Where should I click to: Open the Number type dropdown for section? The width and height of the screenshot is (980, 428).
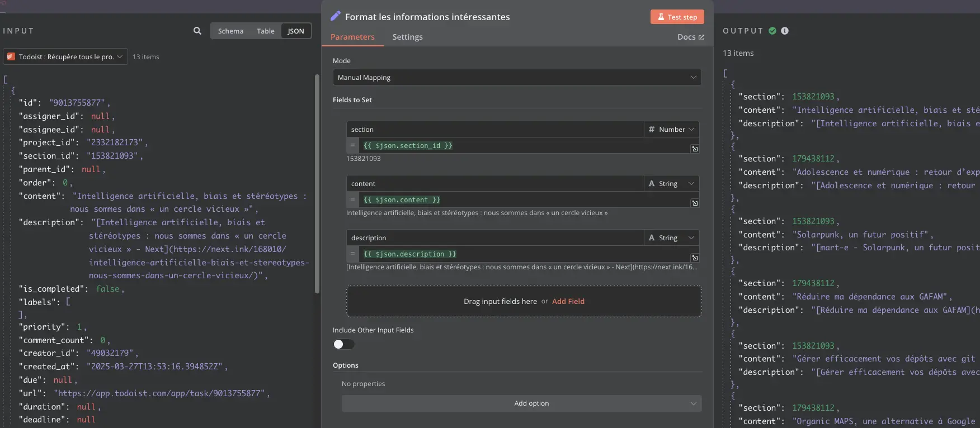coord(671,129)
